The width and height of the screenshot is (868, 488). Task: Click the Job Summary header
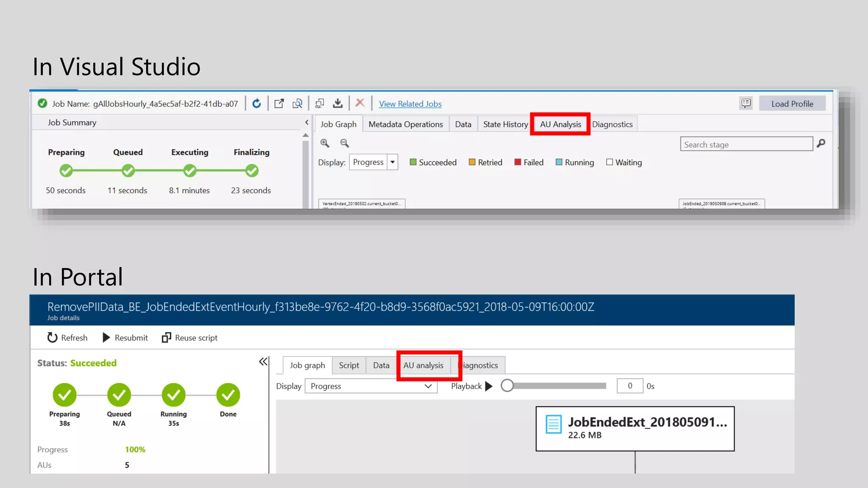click(72, 122)
